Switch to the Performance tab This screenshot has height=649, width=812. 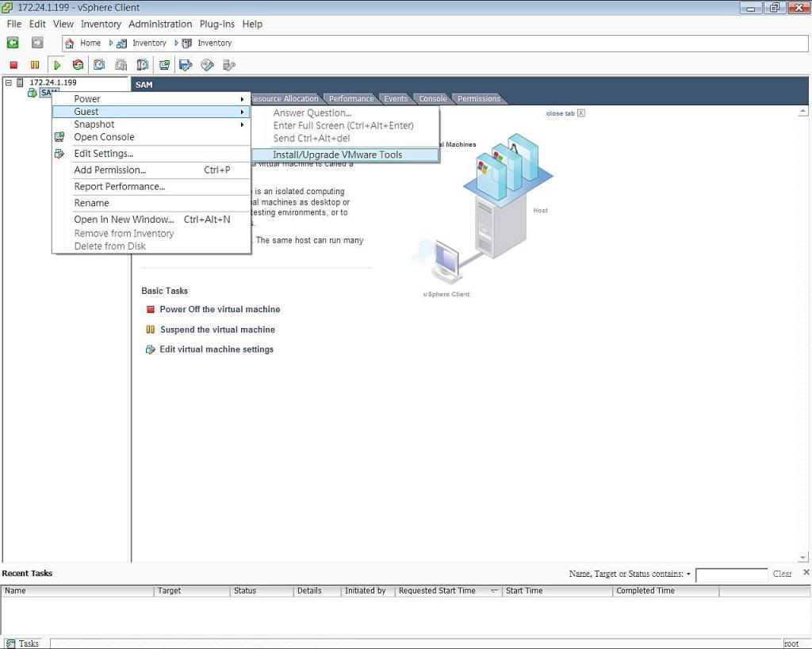point(351,99)
